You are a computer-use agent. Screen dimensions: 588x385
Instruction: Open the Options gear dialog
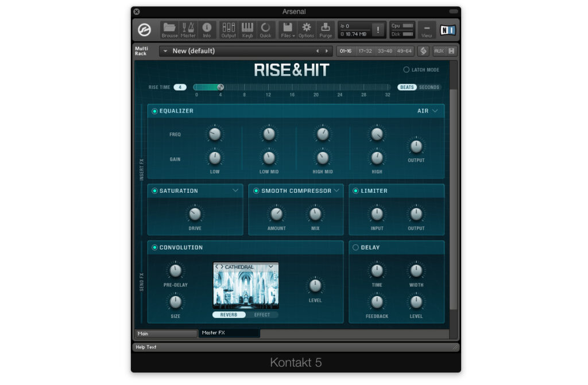pos(307,30)
